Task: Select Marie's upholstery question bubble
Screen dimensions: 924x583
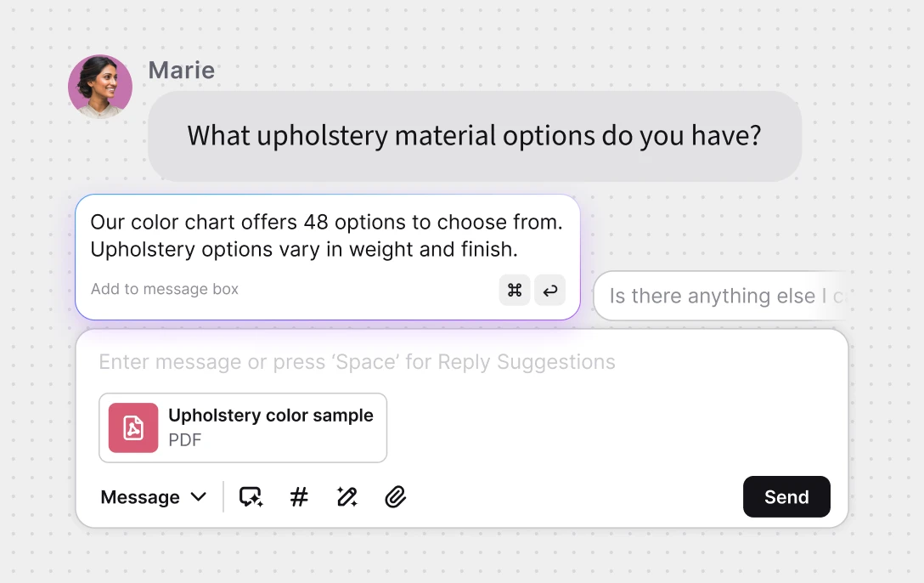Action: [474, 136]
